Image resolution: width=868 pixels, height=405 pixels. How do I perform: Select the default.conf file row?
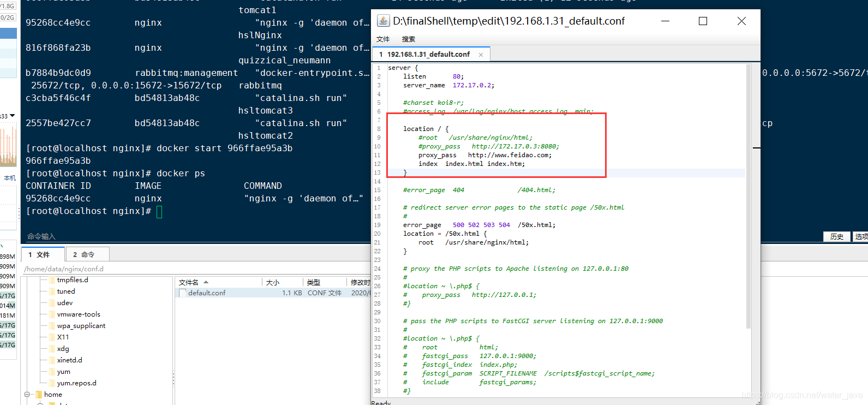tap(273, 293)
